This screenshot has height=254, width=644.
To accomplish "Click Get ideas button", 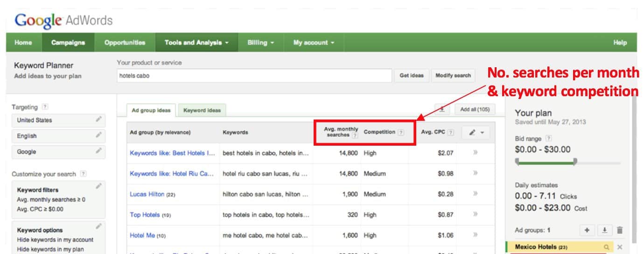I will 412,75.
